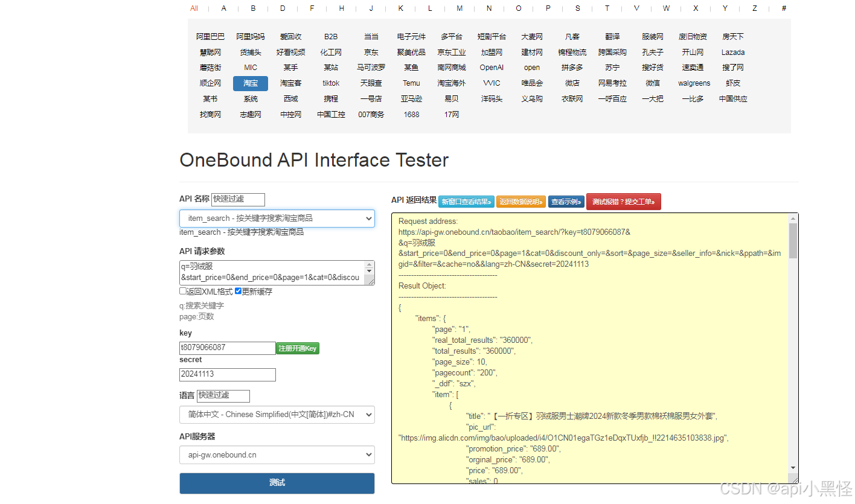The width and height of the screenshot is (855, 504).
Task: Open the 淘宝海外 platform link
Action: coord(452,83)
